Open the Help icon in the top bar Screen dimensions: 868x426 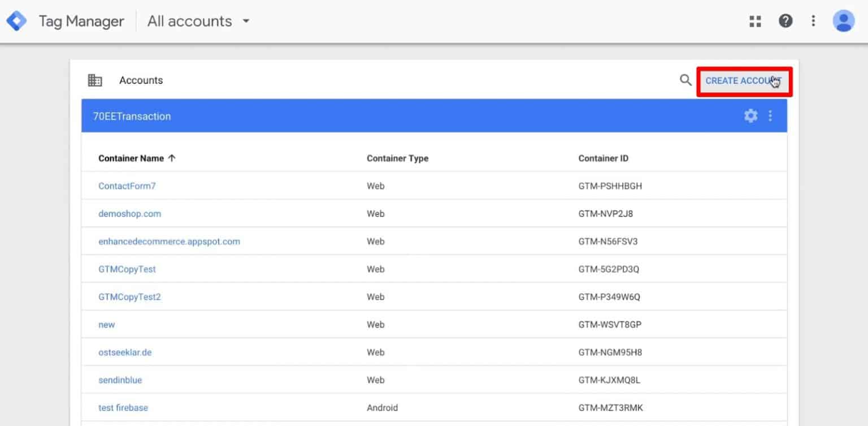point(785,20)
